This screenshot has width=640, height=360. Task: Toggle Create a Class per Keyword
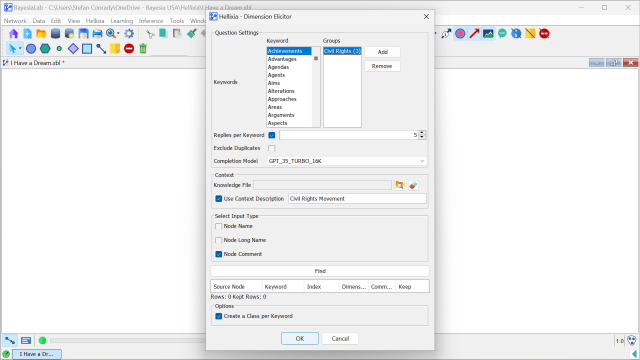coord(219,316)
